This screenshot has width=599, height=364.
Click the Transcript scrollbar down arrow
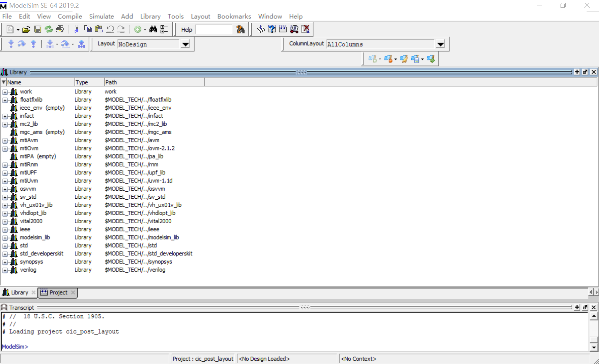pyautogui.click(x=594, y=347)
